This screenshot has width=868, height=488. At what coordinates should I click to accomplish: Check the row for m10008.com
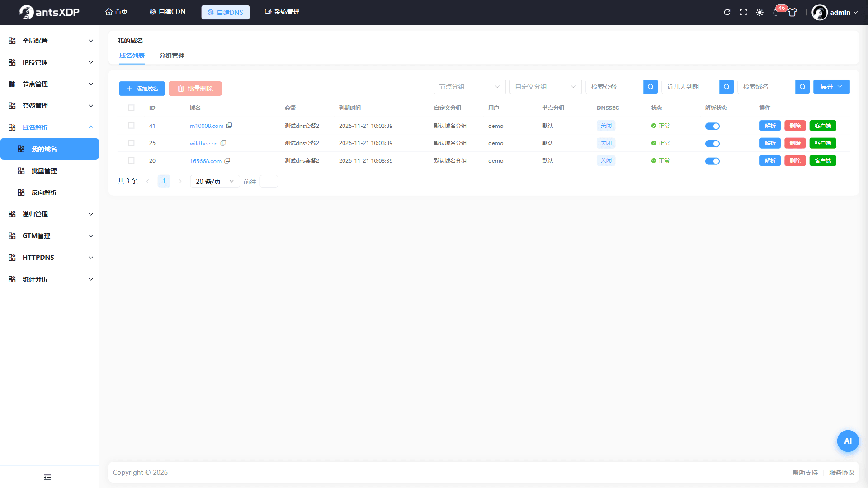[x=131, y=126]
